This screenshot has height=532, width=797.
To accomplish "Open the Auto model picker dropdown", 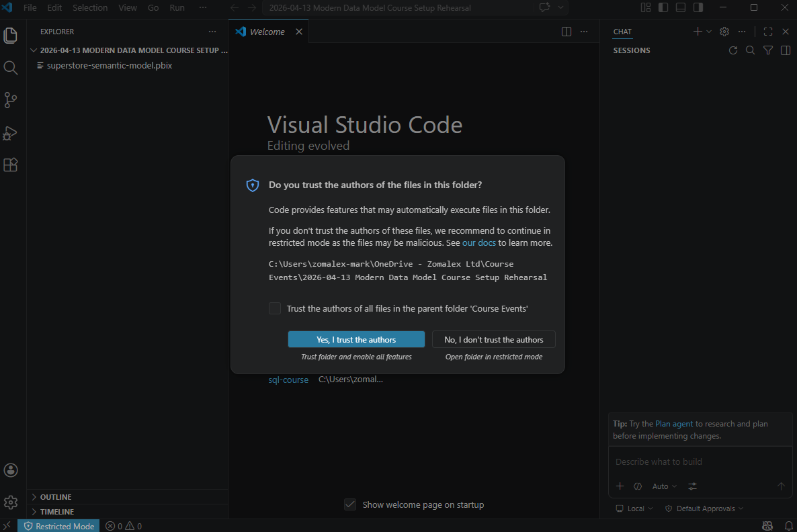I will coord(664,486).
